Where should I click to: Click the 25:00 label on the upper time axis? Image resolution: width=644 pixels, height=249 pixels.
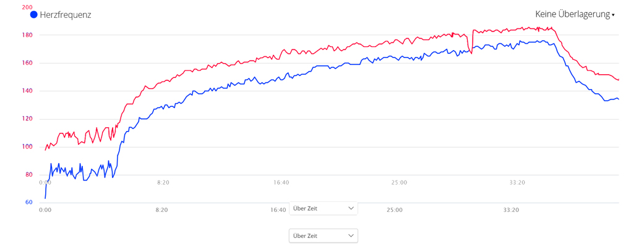pyautogui.click(x=399, y=182)
